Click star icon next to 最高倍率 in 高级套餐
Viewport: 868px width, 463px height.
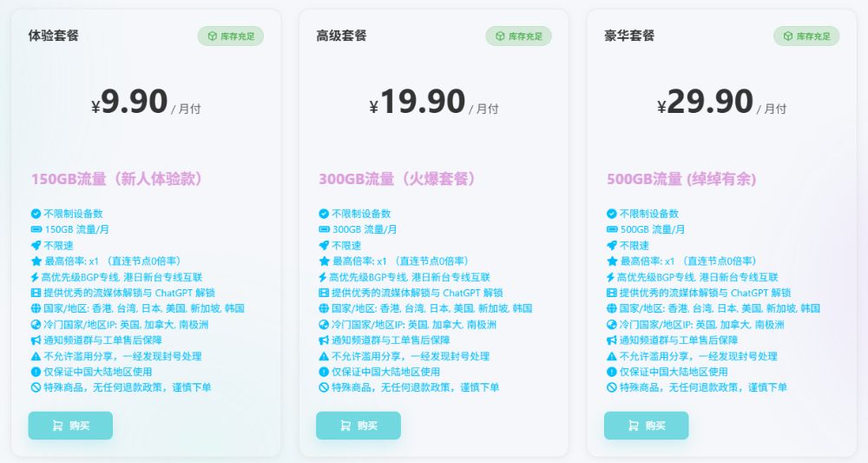coord(324,261)
